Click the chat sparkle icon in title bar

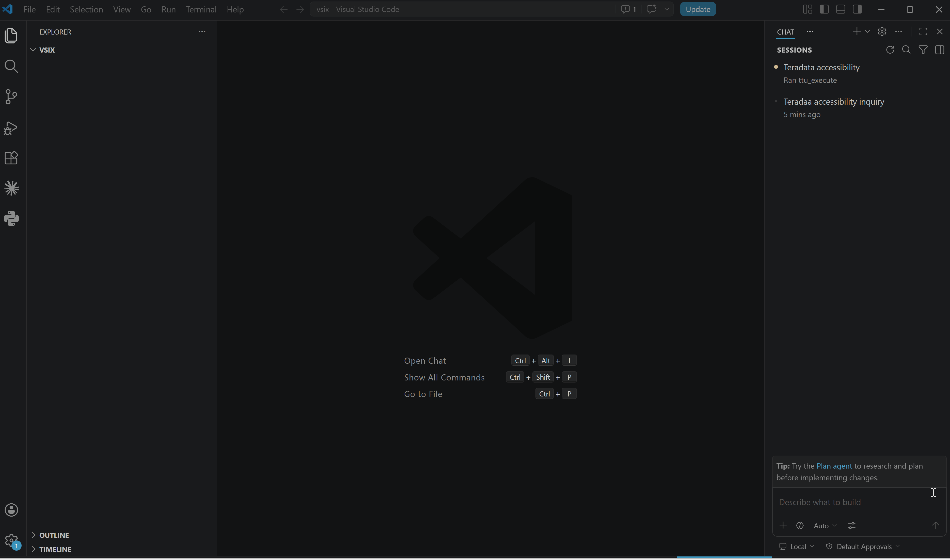[x=652, y=9]
